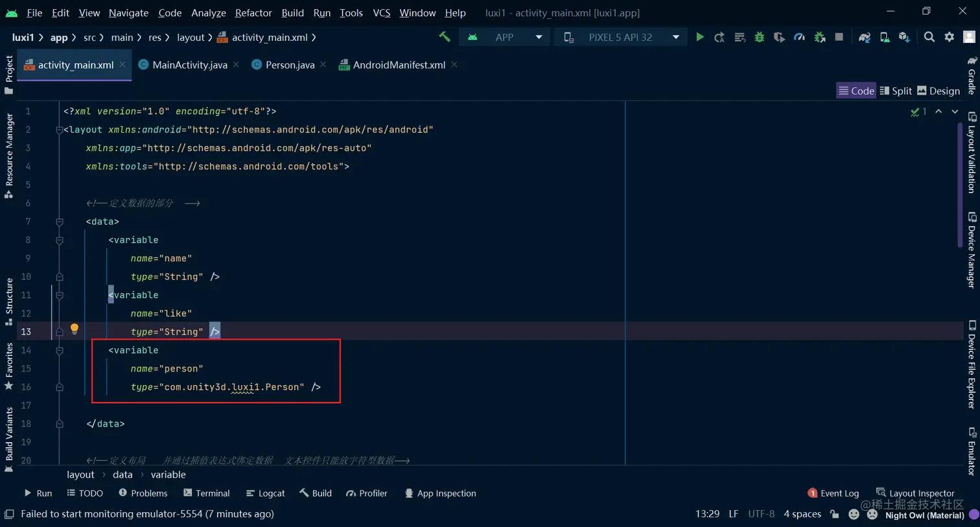Click the Apply Code Changes icon
980x527 pixels.
tap(740, 37)
